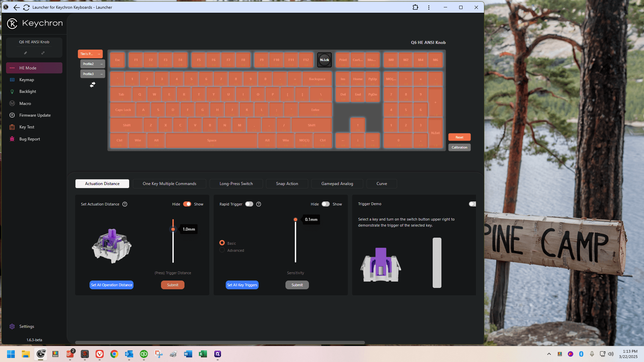This screenshot has width=644, height=362.
Task: Enable the Rapid Trigger toggle
Action: tap(249, 204)
